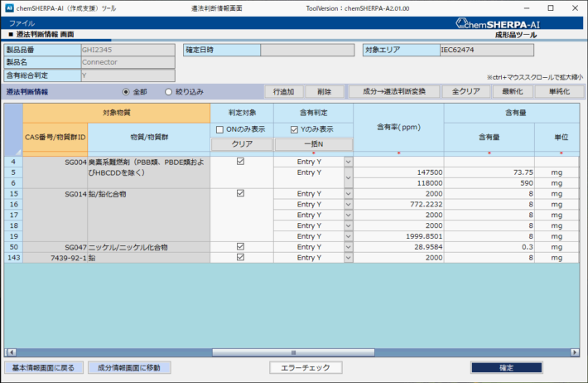Viewport: 588px width, 383px height.
Task: Select the 絞り込み radio button
Action: click(x=169, y=91)
